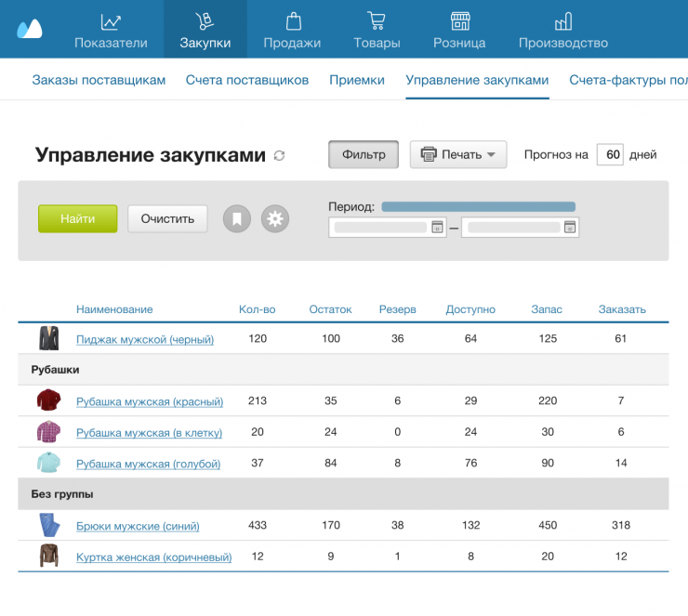Click the bookmark filter icon
688x616 pixels.
click(x=237, y=219)
